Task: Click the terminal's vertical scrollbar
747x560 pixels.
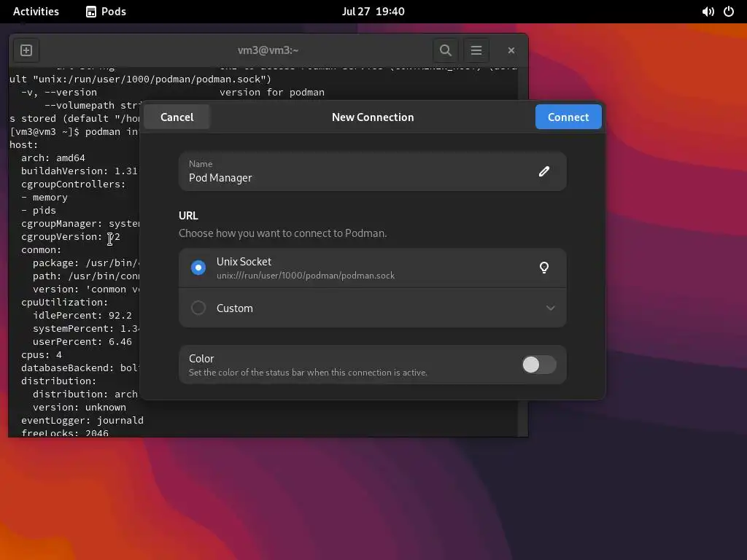Action: pyautogui.click(x=523, y=252)
